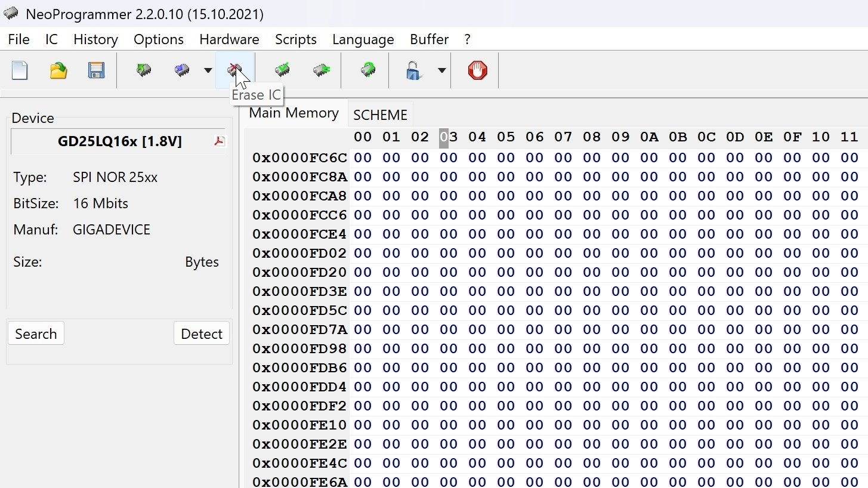Select address row 0x0000FDF2
The height and width of the screenshot is (488, 868).
pos(299,406)
